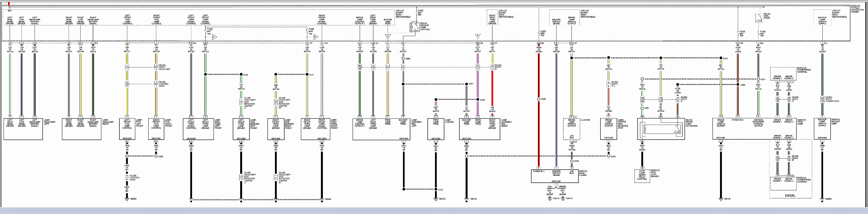Click splice point S383
This screenshot has height=214, width=868.
tap(403, 58)
